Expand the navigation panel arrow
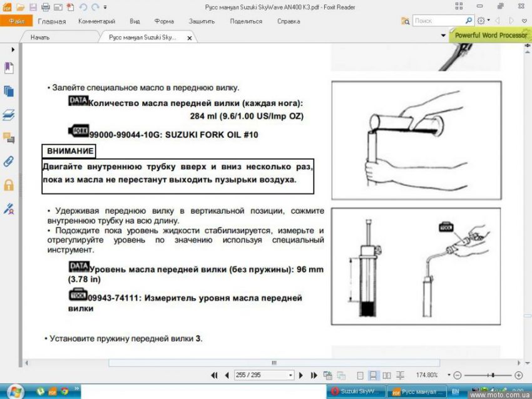 (13, 49)
